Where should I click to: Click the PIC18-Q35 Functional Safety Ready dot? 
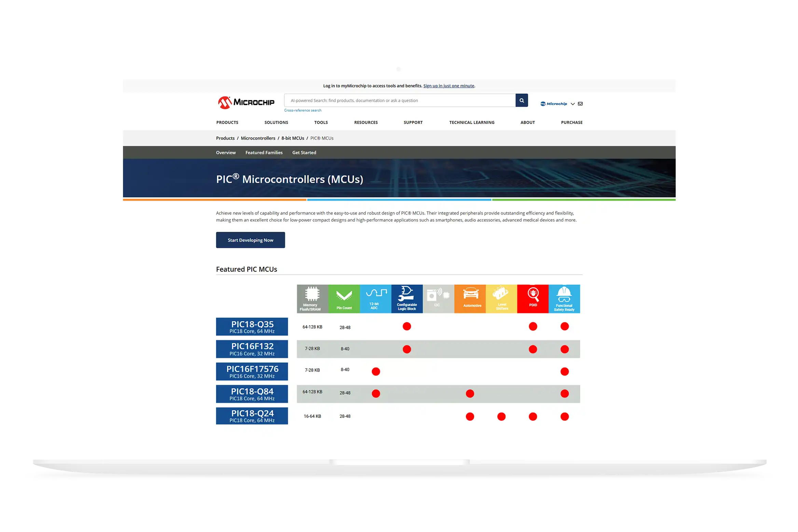(x=564, y=326)
